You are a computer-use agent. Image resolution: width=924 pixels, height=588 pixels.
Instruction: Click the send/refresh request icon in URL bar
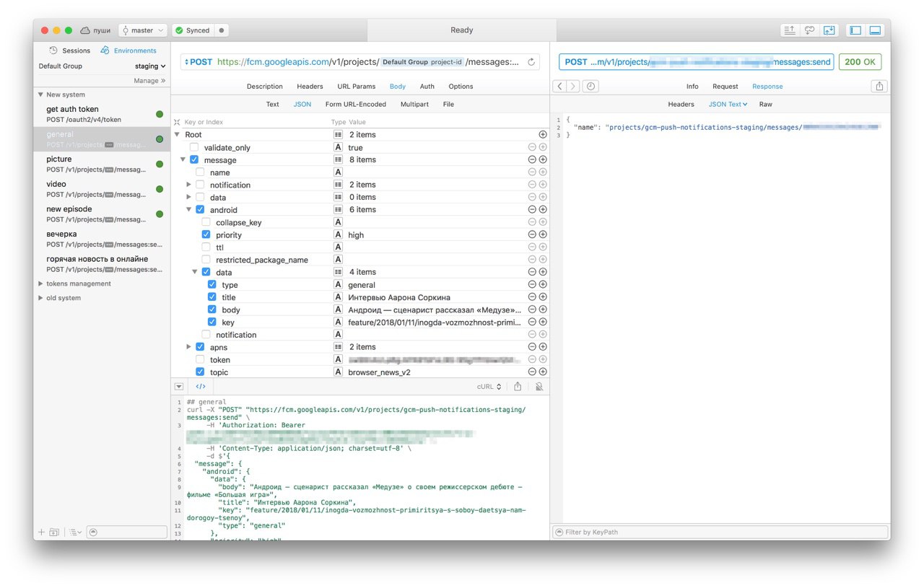point(531,62)
